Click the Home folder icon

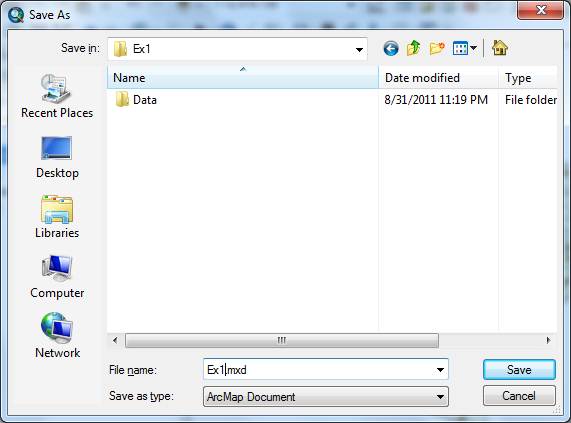click(x=500, y=48)
